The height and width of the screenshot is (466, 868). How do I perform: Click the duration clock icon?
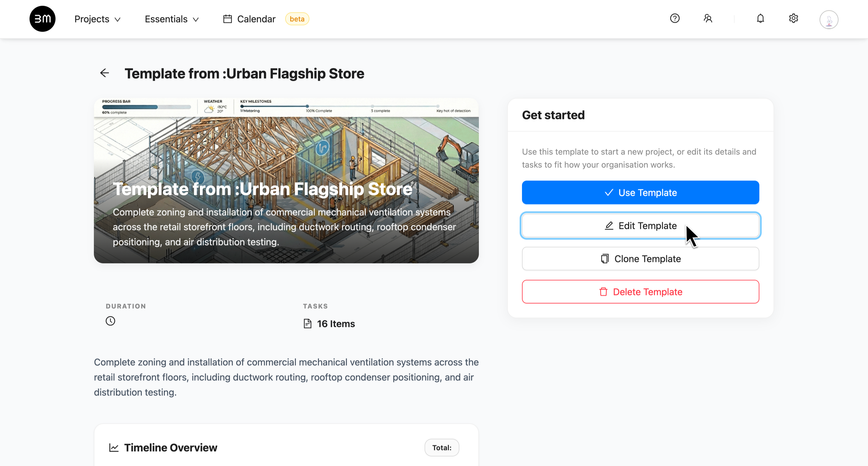tap(110, 321)
